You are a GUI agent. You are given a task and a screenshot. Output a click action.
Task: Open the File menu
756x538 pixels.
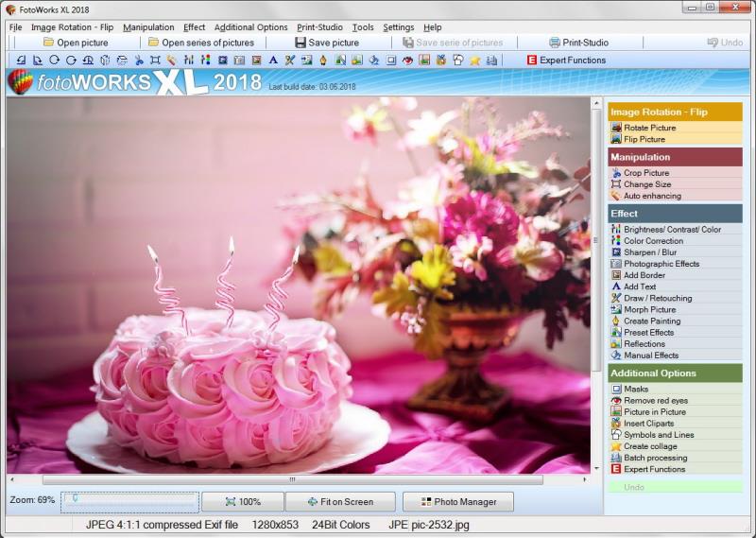pos(15,27)
